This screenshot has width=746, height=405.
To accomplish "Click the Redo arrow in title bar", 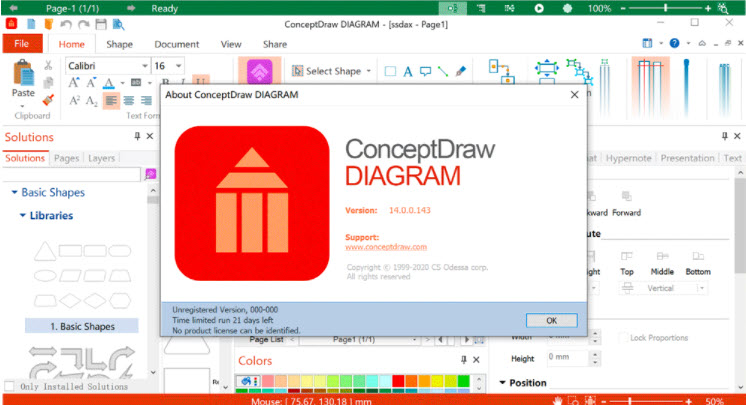I will click(84, 24).
